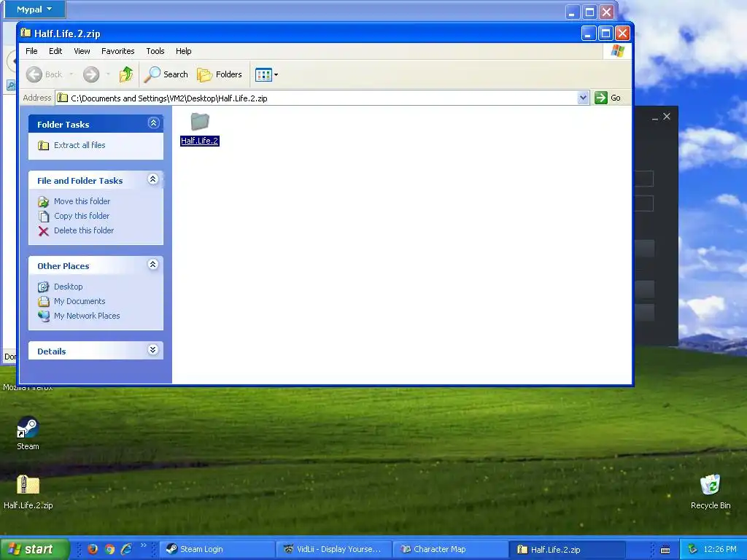Click the Back navigation button
The image size is (747, 560).
[x=44, y=74]
